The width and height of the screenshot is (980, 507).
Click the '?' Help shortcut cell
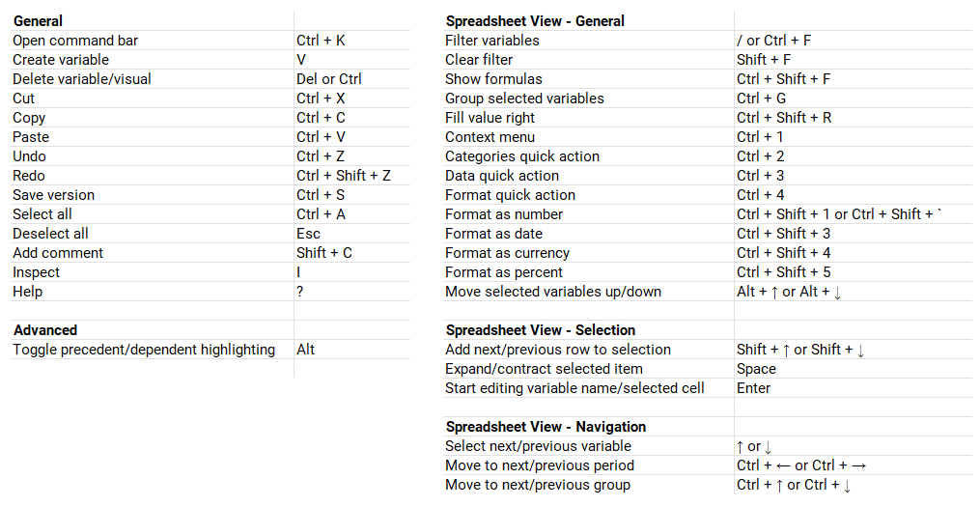300,292
